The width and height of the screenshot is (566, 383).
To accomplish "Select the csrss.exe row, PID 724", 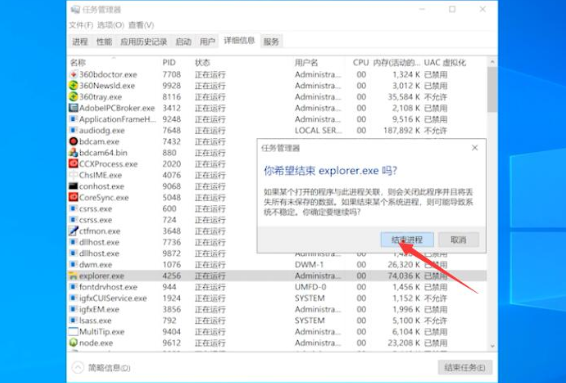I will (x=277, y=220).
